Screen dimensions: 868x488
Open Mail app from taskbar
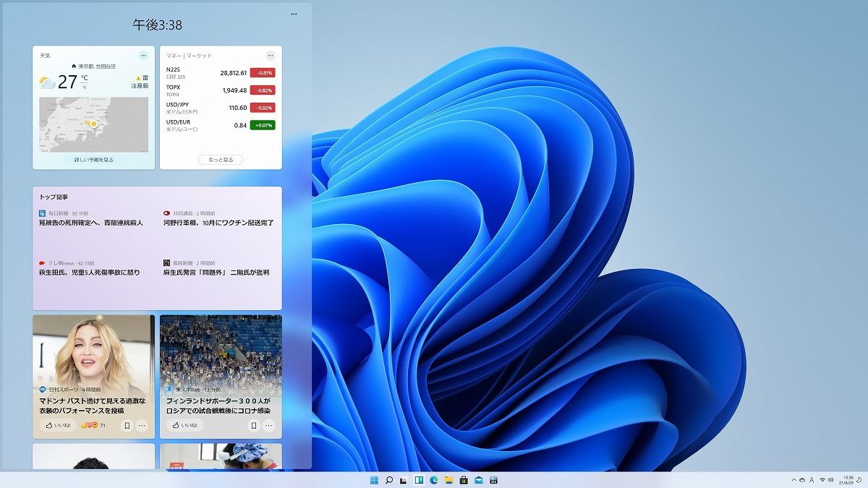(x=479, y=480)
